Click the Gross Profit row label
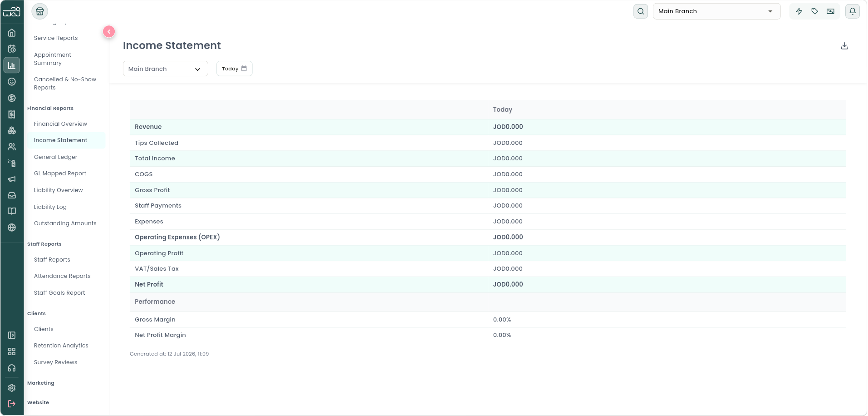 [x=152, y=190]
